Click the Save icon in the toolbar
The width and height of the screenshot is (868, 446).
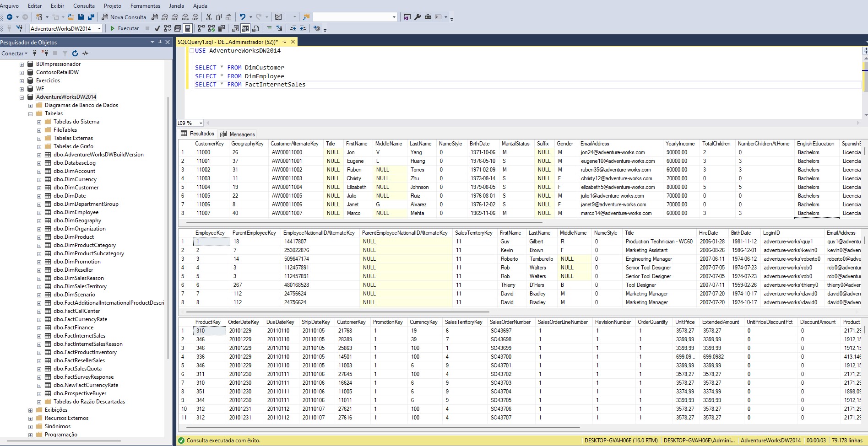point(80,17)
